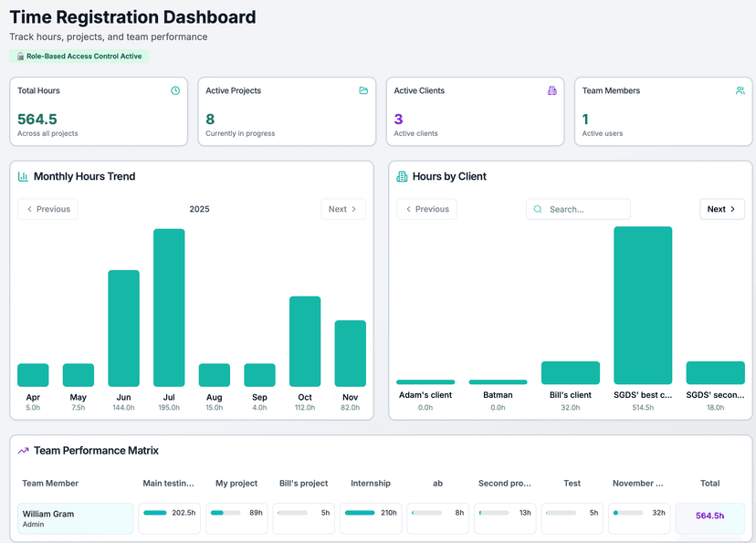Click Next in the Monthly Hours Trend panel
Viewport: 756px width, 543px height.
(x=342, y=209)
